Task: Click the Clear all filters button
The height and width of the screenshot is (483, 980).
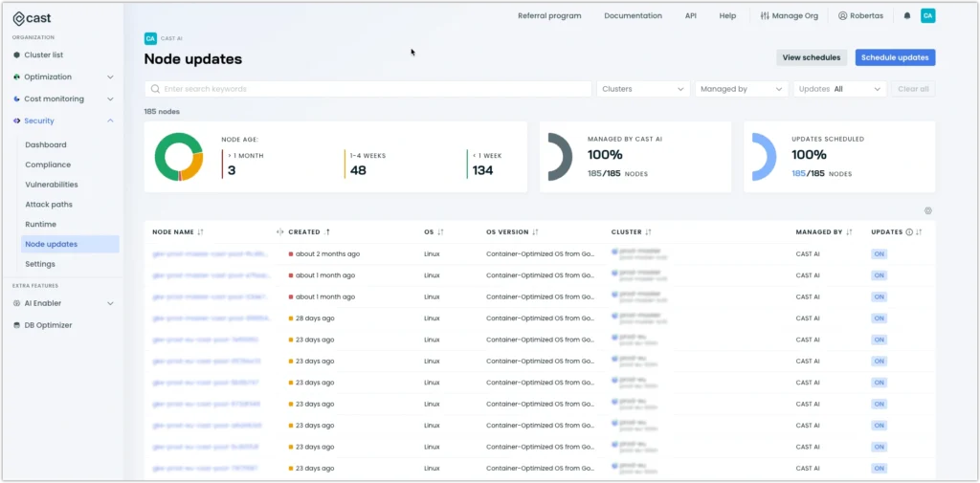Action: (913, 89)
